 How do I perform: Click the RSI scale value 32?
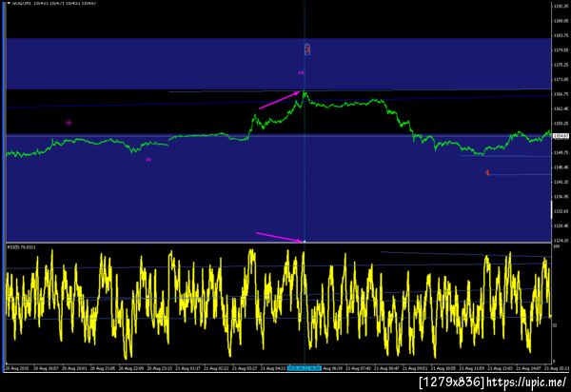pyautogui.click(x=555, y=325)
